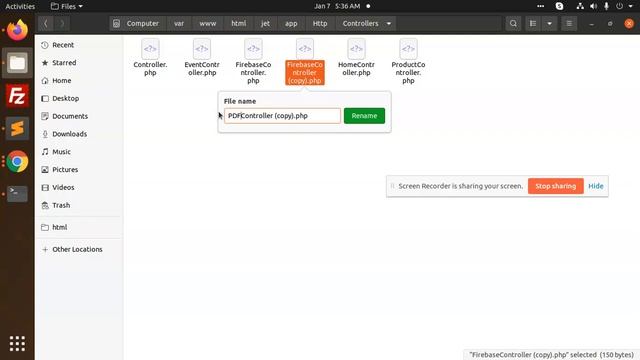Open Terminal from the dock
This screenshot has width=640, height=360.
coord(17,193)
